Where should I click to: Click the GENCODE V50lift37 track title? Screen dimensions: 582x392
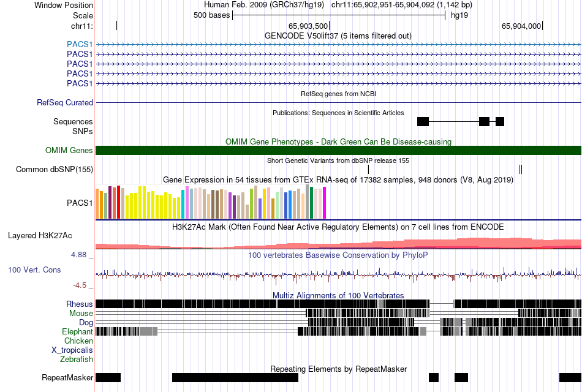(x=338, y=36)
